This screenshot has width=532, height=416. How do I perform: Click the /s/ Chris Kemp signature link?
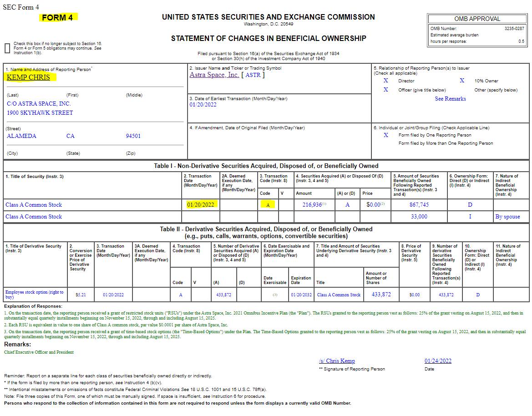coord(337,361)
